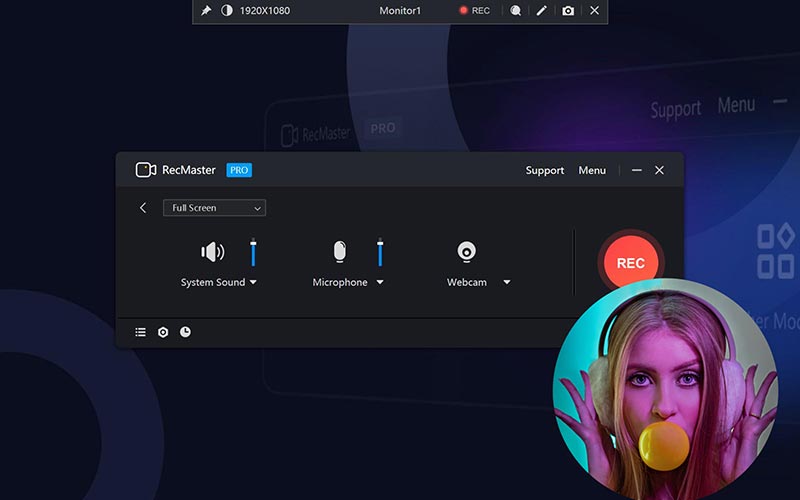800x500 pixels.
Task: Click the Monitor1 label in top toolbar
Action: point(400,11)
